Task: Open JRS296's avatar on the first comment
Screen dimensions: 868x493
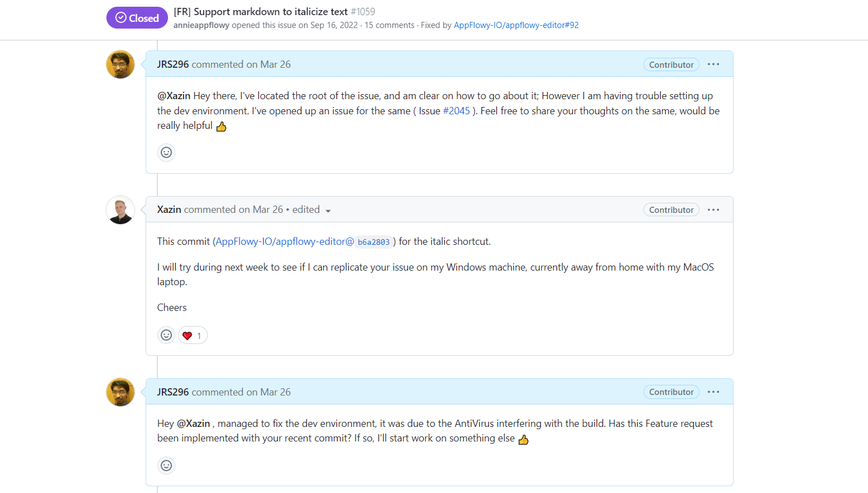Action: point(120,64)
